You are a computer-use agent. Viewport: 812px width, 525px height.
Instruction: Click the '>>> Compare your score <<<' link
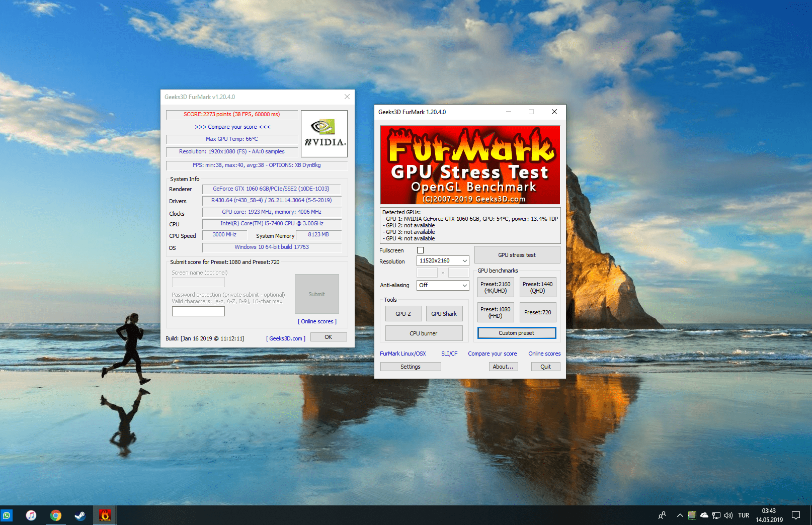(232, 127)
